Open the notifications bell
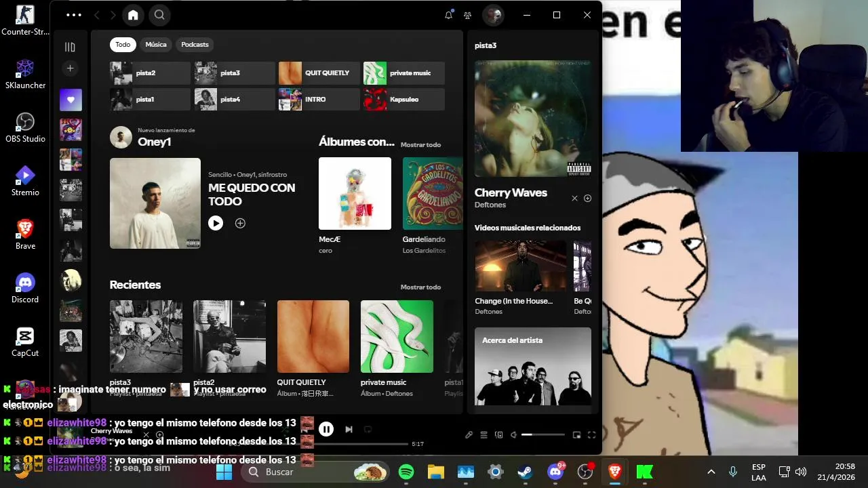 pyautogui.click(x=448, y=15)
